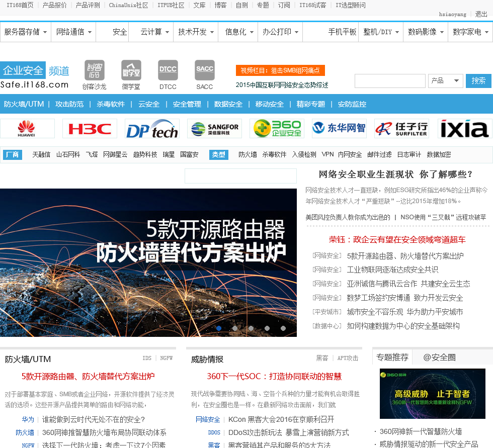Open the 手机平板 top navigation item
This screenshot has height=448, width=493.
coord(342,32)
